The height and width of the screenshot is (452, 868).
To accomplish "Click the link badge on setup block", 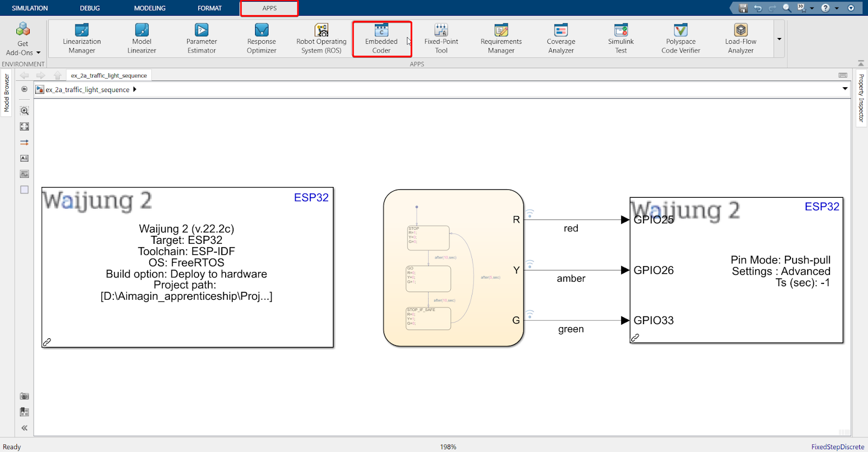I will pyautogui.click(x=47, y=342).
